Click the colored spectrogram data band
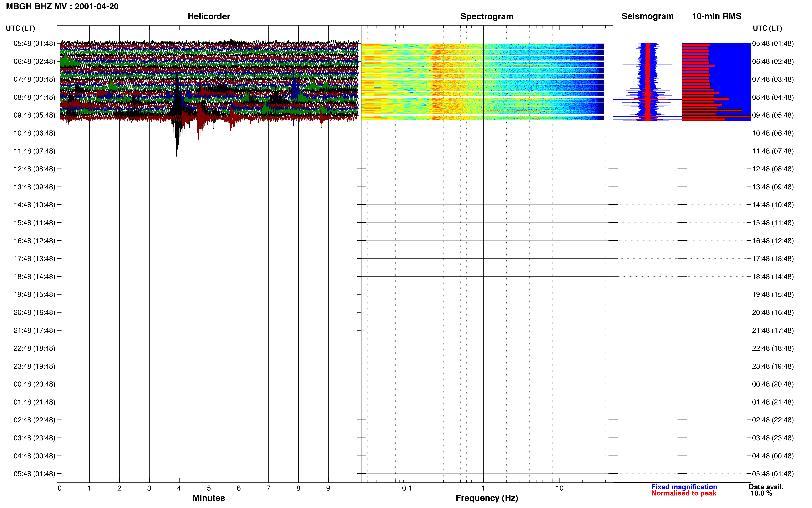The width and height of the screenshot is (812, 508). point(482,82)
